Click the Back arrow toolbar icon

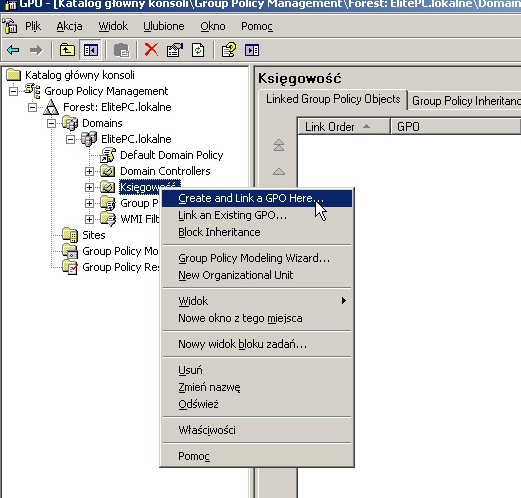click(13, 50)
